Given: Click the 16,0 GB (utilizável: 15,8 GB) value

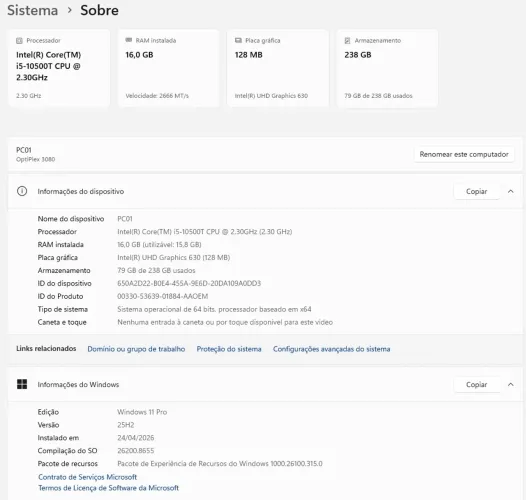Looking at the screenshot, I should 159,245.
